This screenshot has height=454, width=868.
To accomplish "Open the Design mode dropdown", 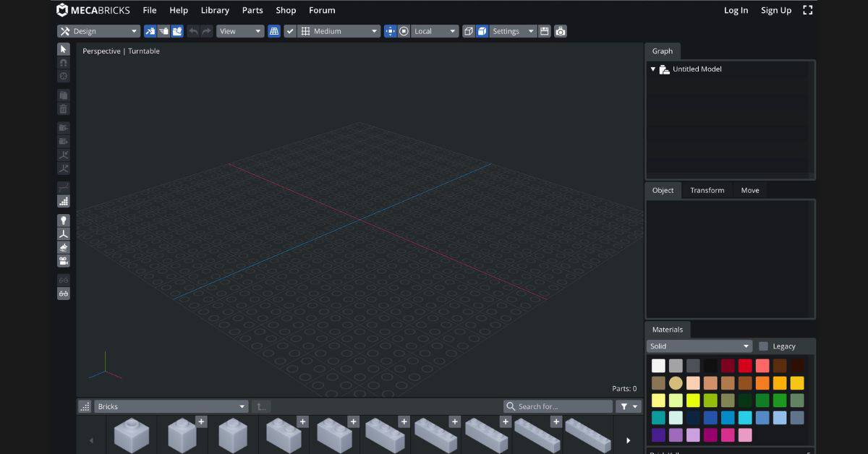I will pyautogui.click(x=99, y=31).
